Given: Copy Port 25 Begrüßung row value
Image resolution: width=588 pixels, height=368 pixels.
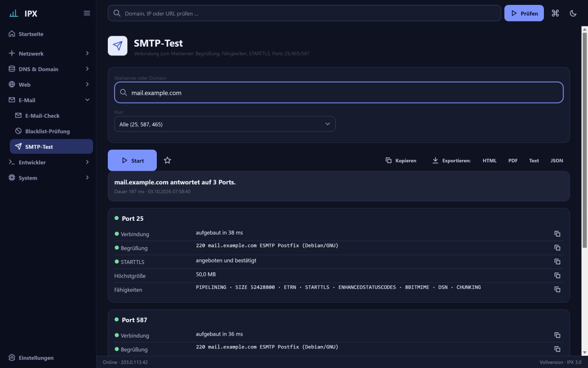Looking at the screenshot, I should (x=557, y=248).
